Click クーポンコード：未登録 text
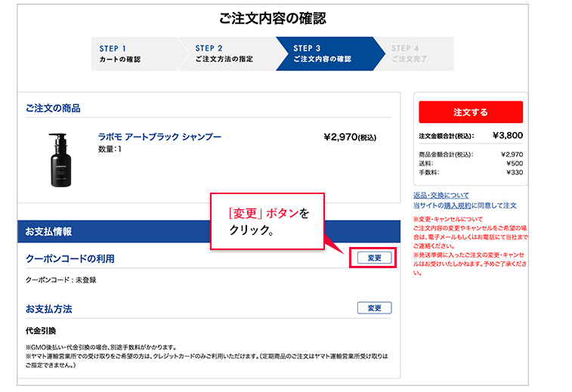The width and height of the screenshot is (572, 392). coord(61,279)
